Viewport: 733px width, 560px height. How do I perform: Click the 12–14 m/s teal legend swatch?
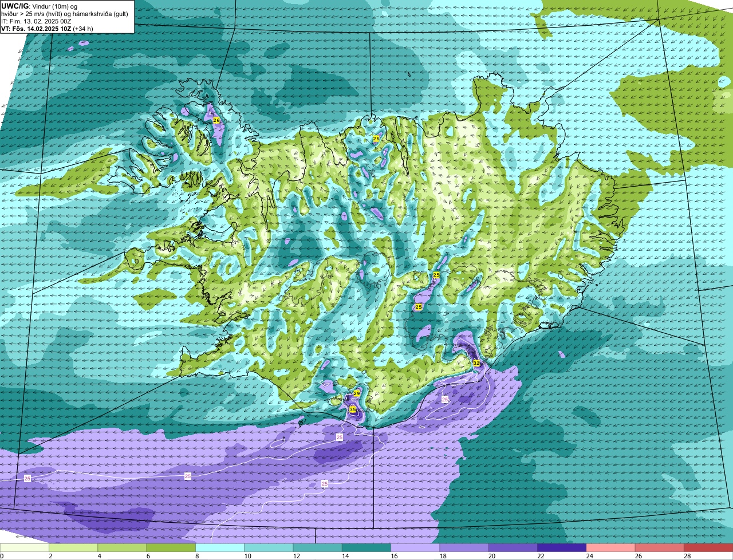pos(317,547)
